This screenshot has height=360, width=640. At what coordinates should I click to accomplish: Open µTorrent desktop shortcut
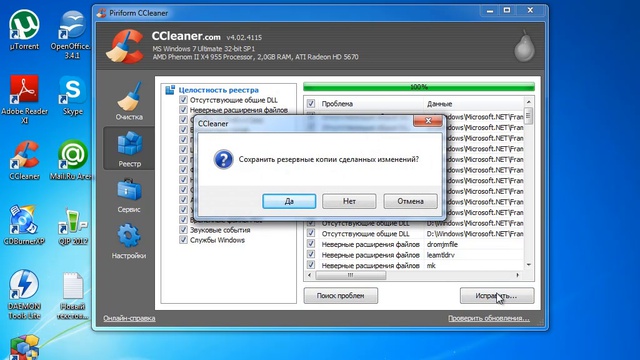[24, 30]
